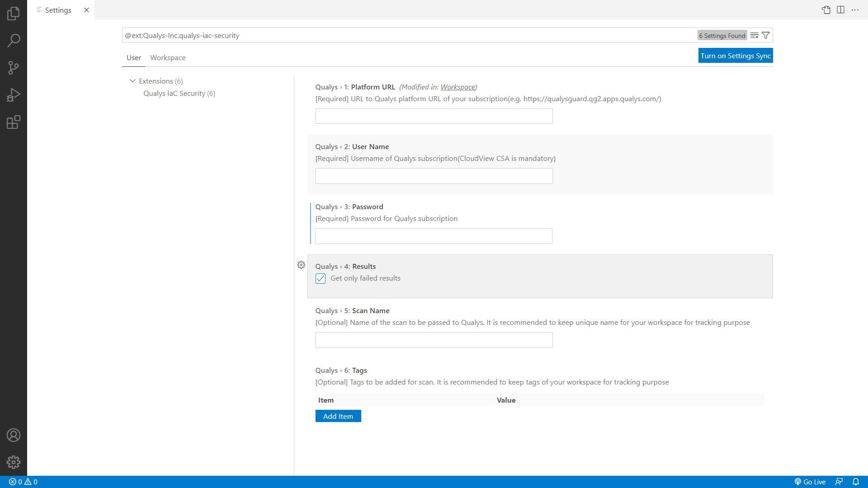
Task: Click Turn on Settings Sync button
Action: tap(735, 56)
